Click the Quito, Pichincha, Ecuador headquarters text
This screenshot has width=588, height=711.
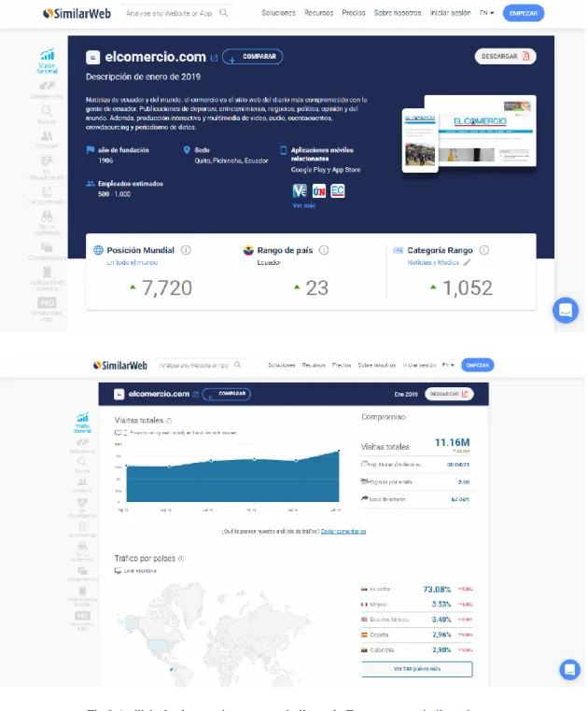click(231, 160)
